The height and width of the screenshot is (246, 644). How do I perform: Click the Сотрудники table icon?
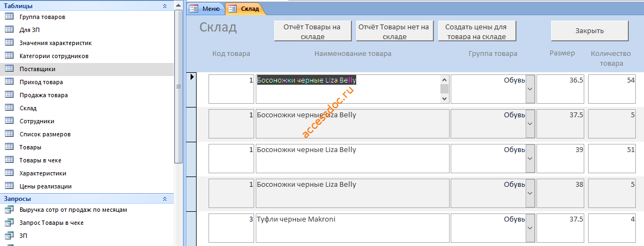[x=9, y=121]
